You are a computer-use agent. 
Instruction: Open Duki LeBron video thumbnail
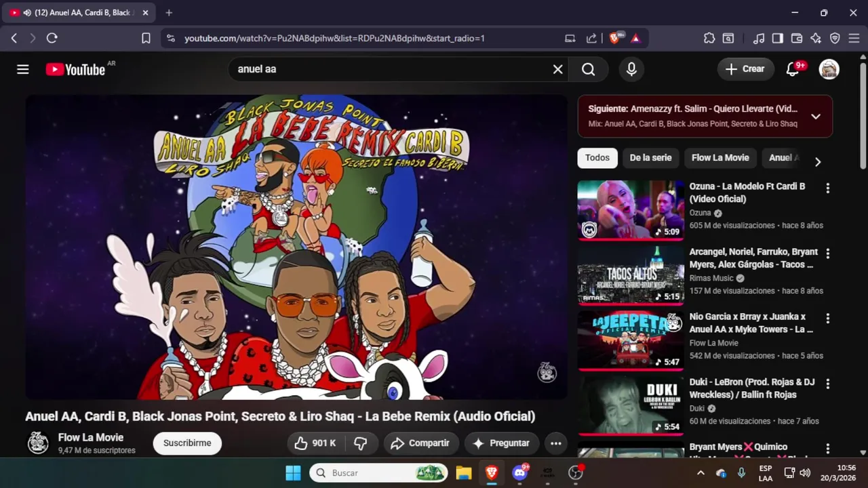(631, 405)
